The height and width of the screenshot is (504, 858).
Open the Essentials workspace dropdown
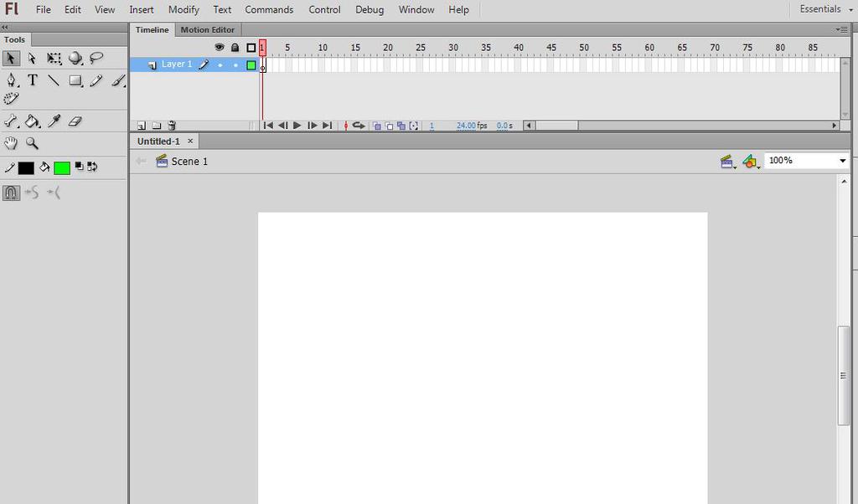pyautogui.click(x=826, y=9)
